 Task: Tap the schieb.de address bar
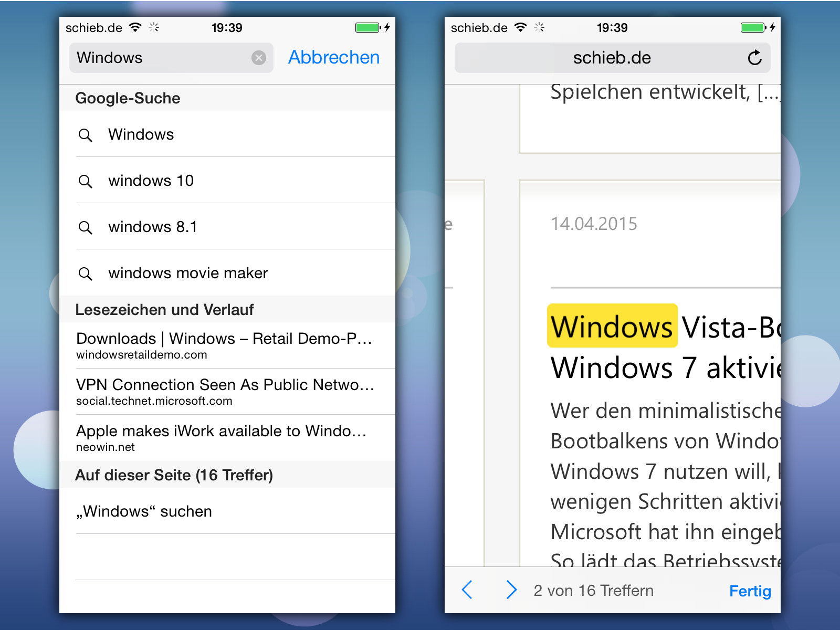[x=612, y=58]
